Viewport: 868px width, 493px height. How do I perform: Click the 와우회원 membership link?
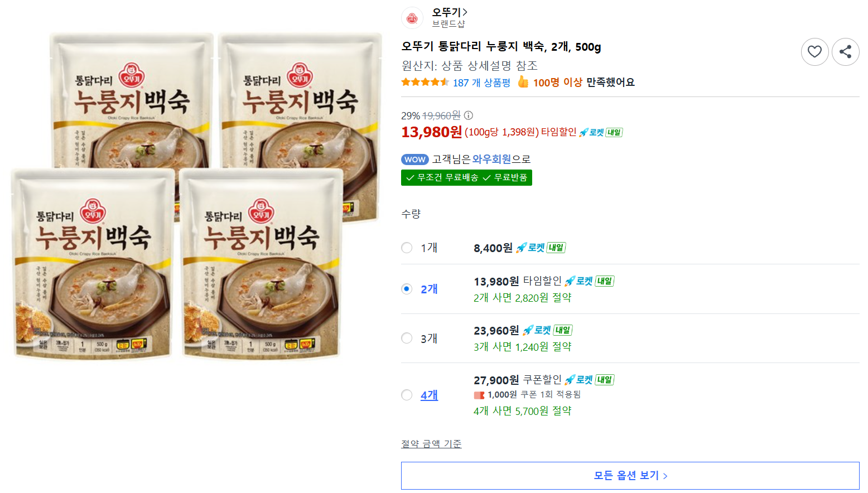pyautogui.click(x=491, y=159)
